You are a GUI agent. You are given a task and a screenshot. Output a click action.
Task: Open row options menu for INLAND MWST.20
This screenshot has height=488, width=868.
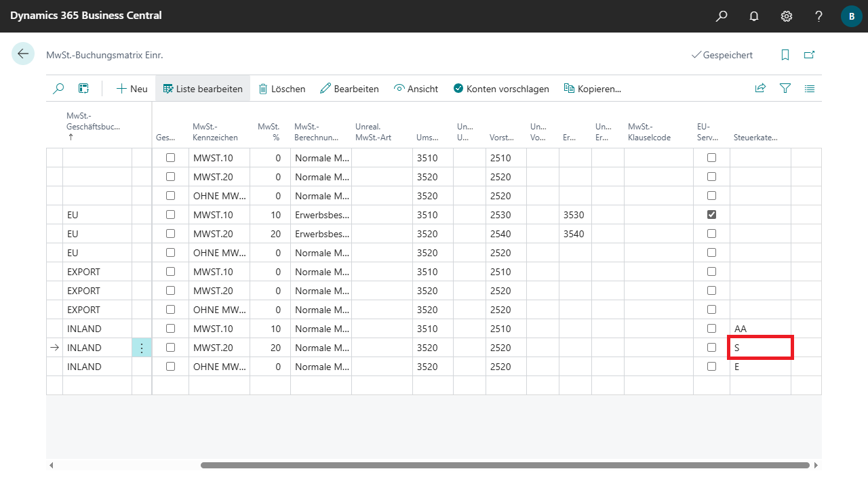coord(141,348)
